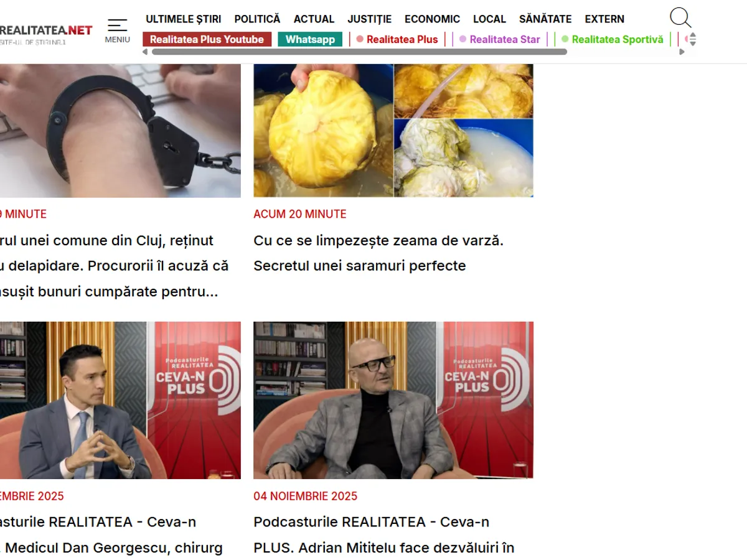Open the SĂNĂTATE section
This screenshot has width=747, height=560.
pos(545,19)
